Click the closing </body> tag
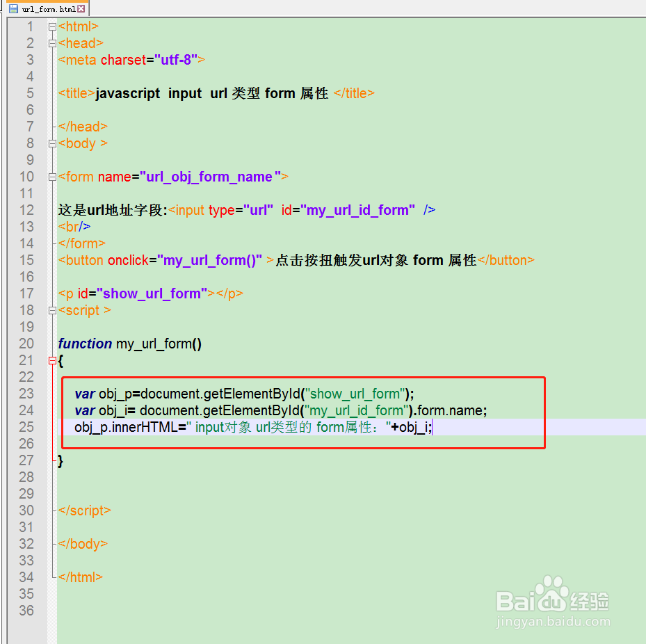The height and width of the screenshot is (644, 646). point(83,545)
